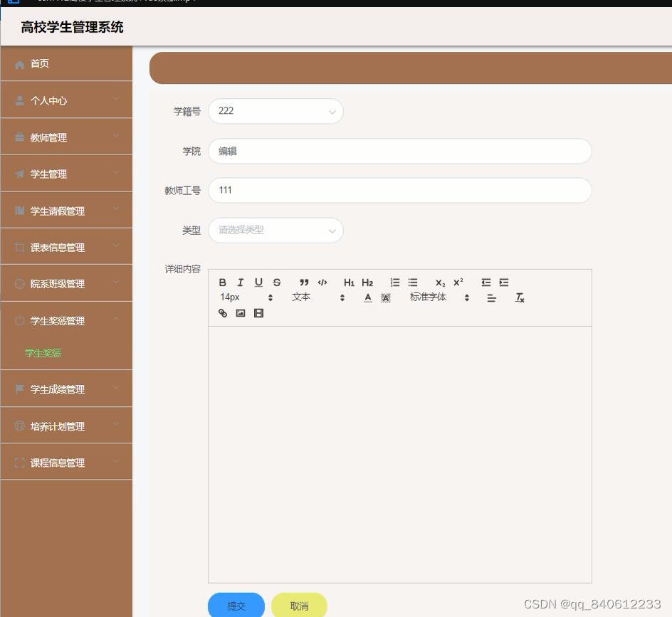Screen dimensions: 672x617
Task: Open the font color picker A icon
Action: pyautogui.click(x=366, y=297)
